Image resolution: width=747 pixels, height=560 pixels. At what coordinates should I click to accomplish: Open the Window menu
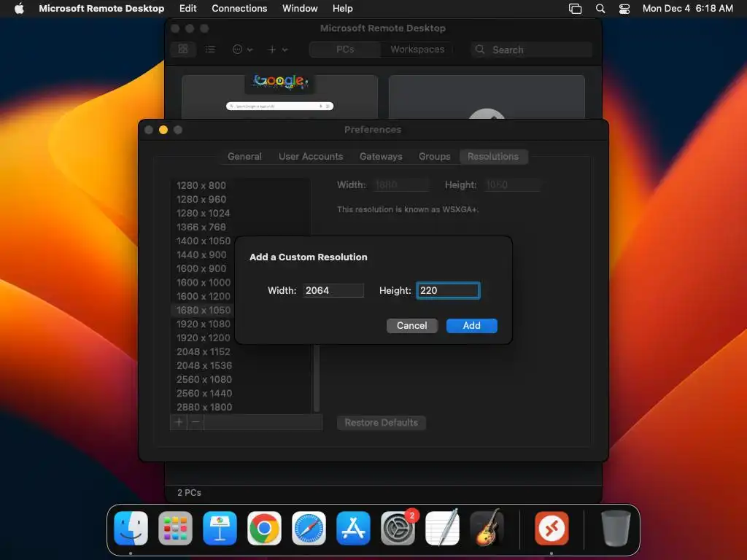pos(300,9)
